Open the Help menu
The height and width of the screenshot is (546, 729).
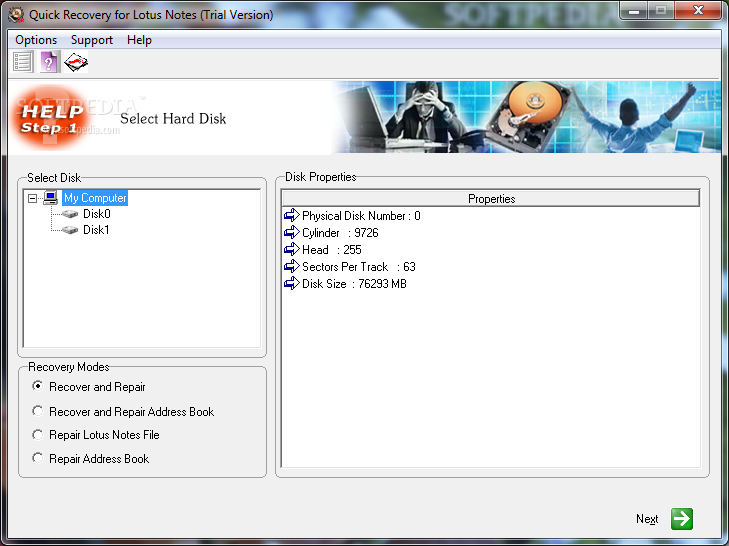pyautogui.click(x=139, y=40)
